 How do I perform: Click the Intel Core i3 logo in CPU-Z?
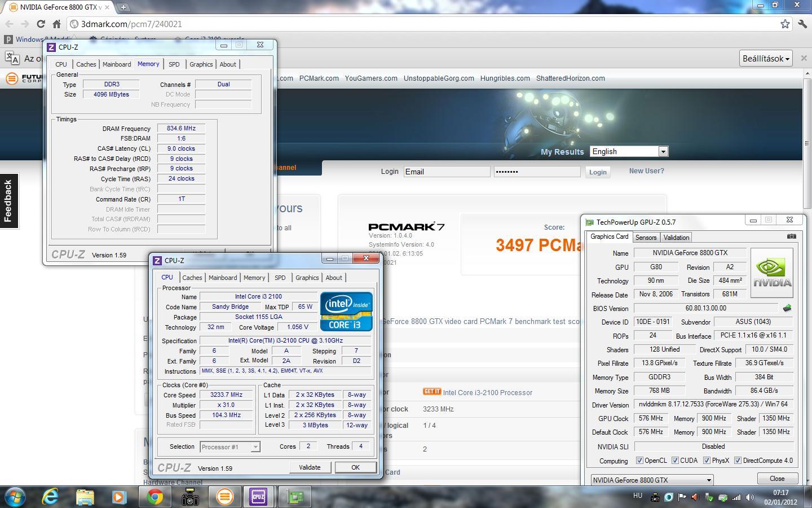346,311
